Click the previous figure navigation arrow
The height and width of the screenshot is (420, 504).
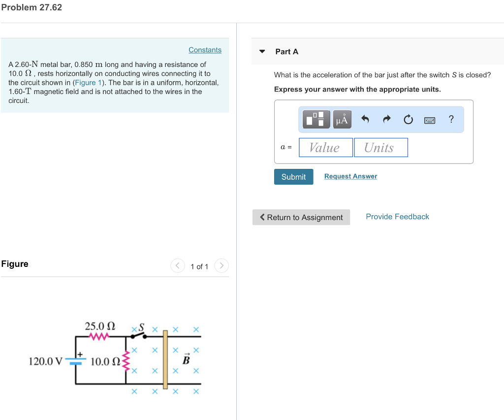[x=177, y=265]
